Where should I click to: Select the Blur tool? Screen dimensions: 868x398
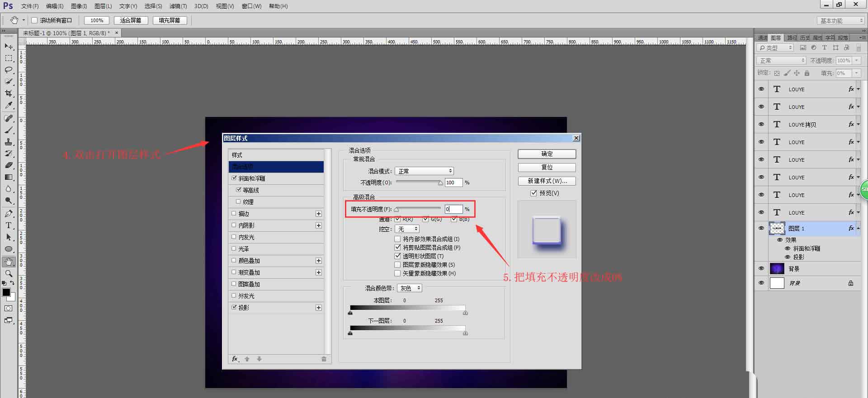[x=9, y=189]
